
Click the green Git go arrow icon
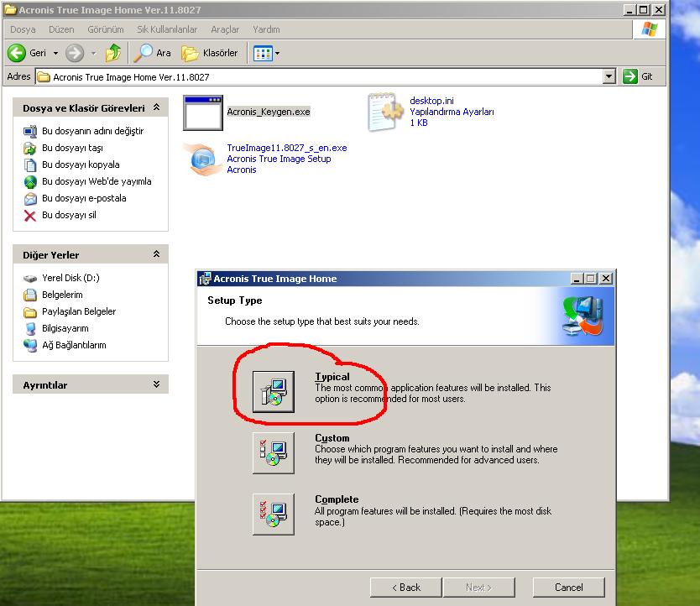(629, 76)
